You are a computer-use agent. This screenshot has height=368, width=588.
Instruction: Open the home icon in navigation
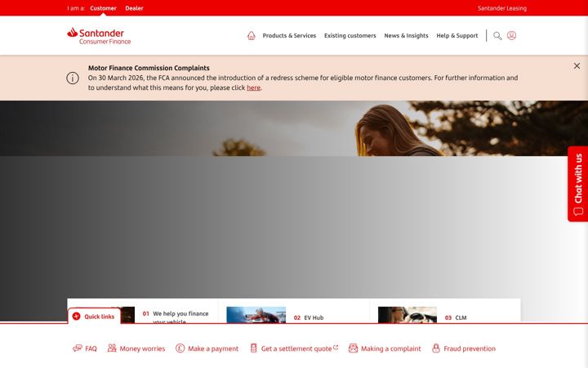click(252, 36)
